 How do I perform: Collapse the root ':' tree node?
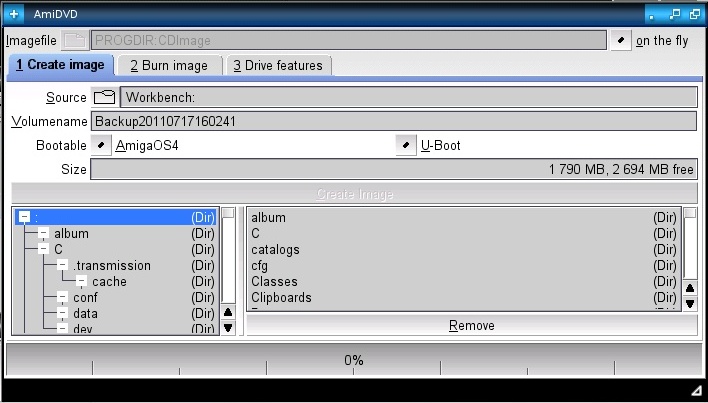coord(24,217)
